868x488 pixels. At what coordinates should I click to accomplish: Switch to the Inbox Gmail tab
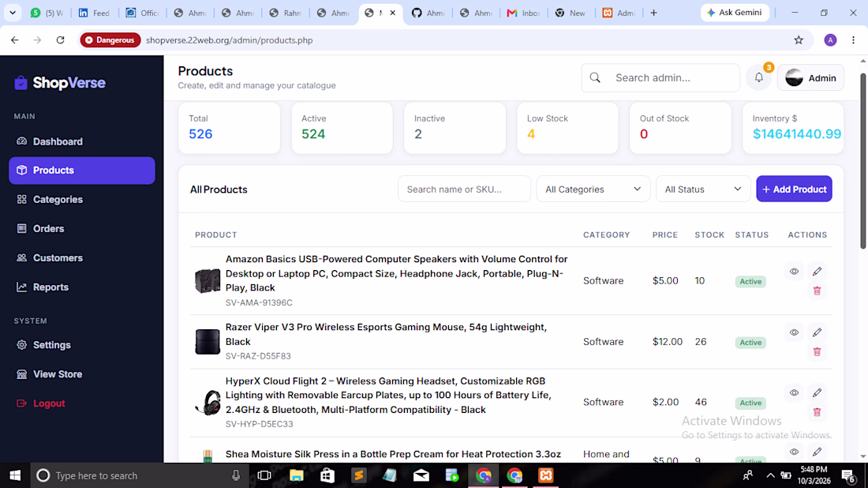[x=523, y=13]
